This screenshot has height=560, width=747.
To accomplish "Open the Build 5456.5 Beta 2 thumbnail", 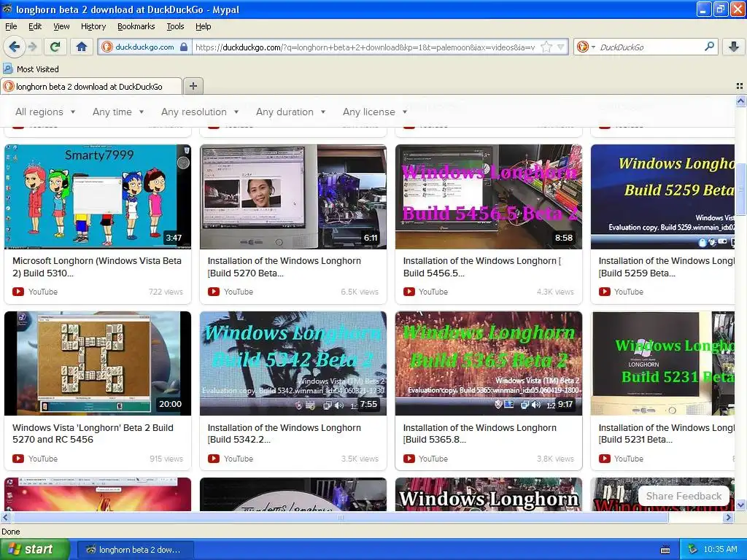I will pyautogui.click(x=488, y=197).
